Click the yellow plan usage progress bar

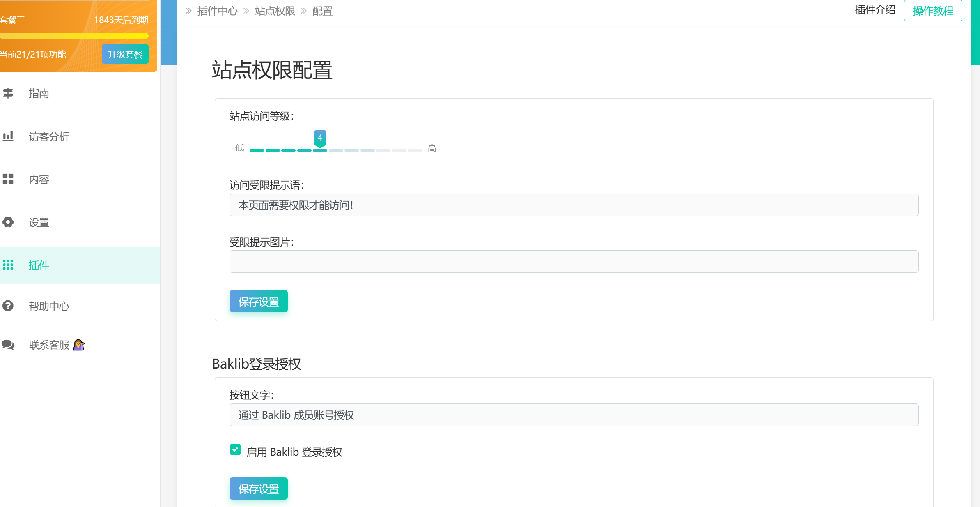[x=74, y=36]
